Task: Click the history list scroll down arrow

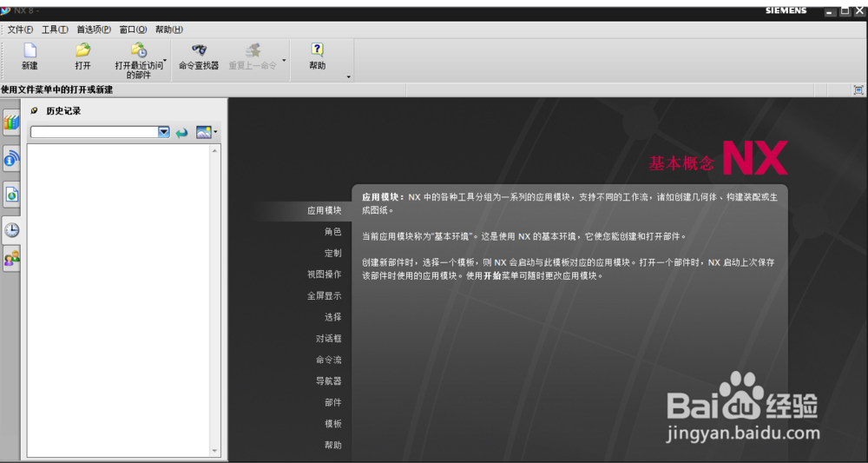Action: point(214,451)
